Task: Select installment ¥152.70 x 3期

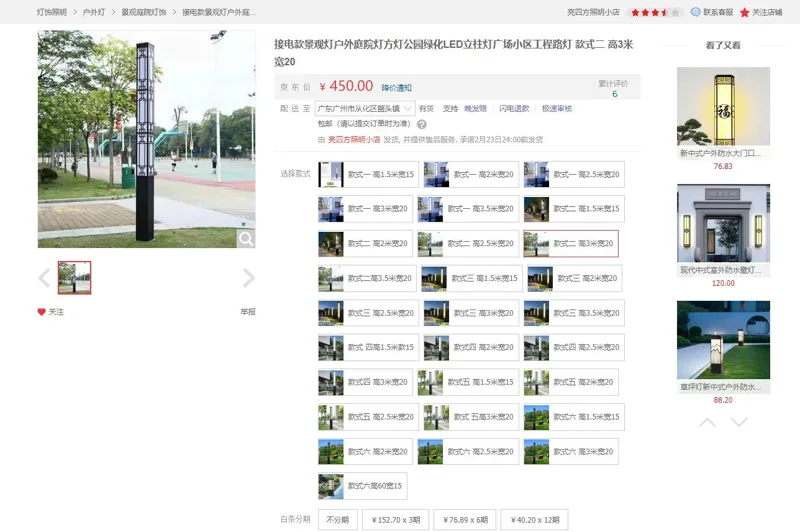Action: tap(396, 520)
